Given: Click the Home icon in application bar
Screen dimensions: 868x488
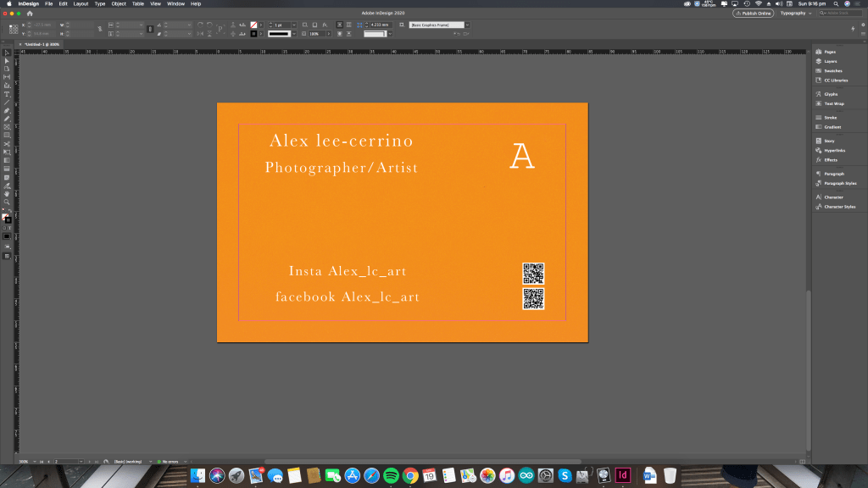Looking at the screenshot, I should click(x=30, y=14).
